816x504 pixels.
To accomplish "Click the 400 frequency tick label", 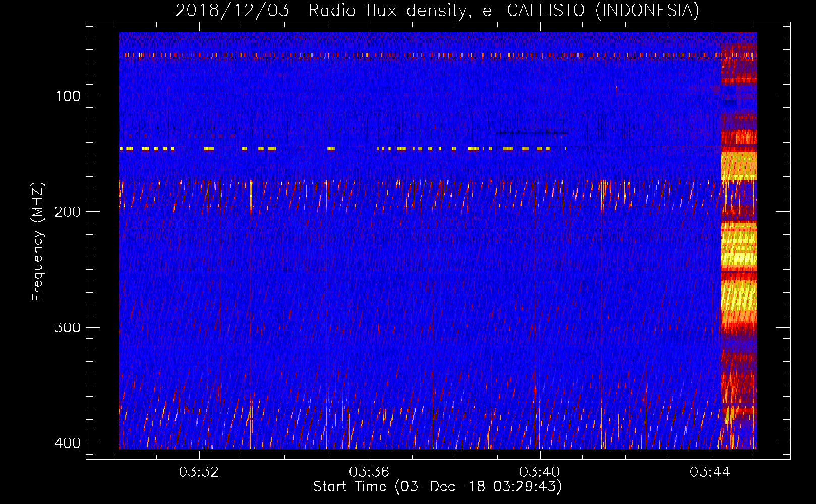I will pyautogui.click(x=68, y=443).
